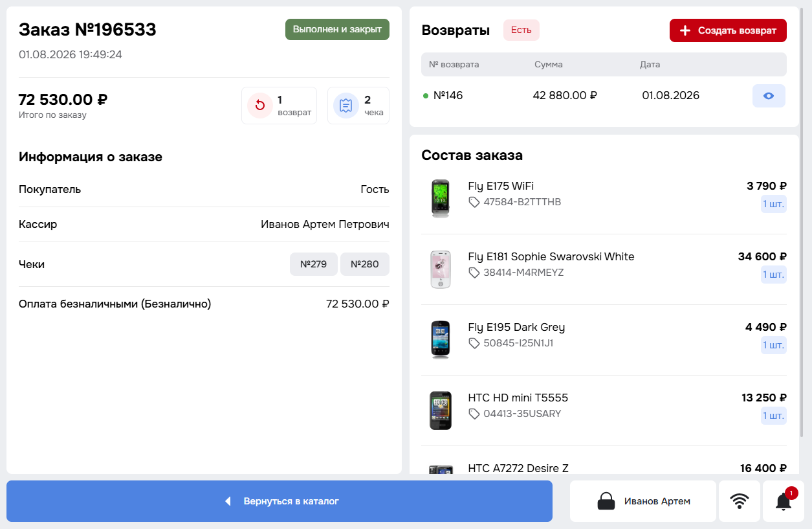This screenshot has width=812, height=529.
Task: Select the Fly E181 Sophie Swarovski White name
Action: pyautogui.click(x=551, y=256)
